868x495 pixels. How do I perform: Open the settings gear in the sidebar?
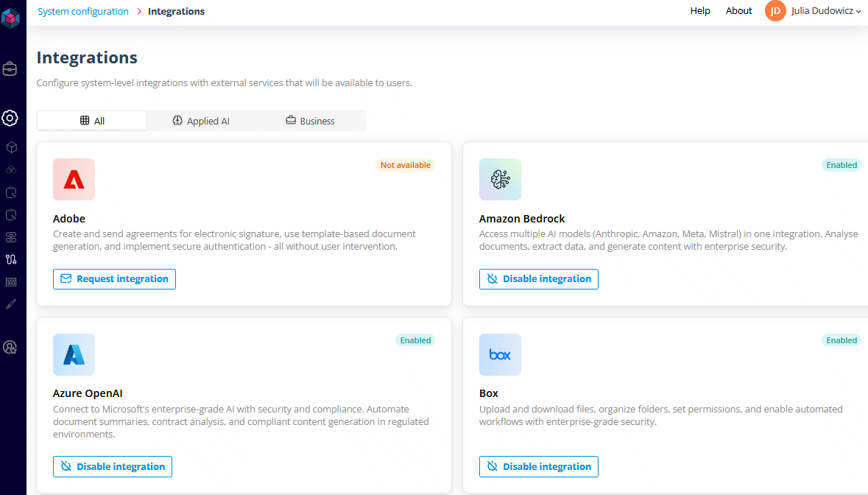[x=10, y=119]
